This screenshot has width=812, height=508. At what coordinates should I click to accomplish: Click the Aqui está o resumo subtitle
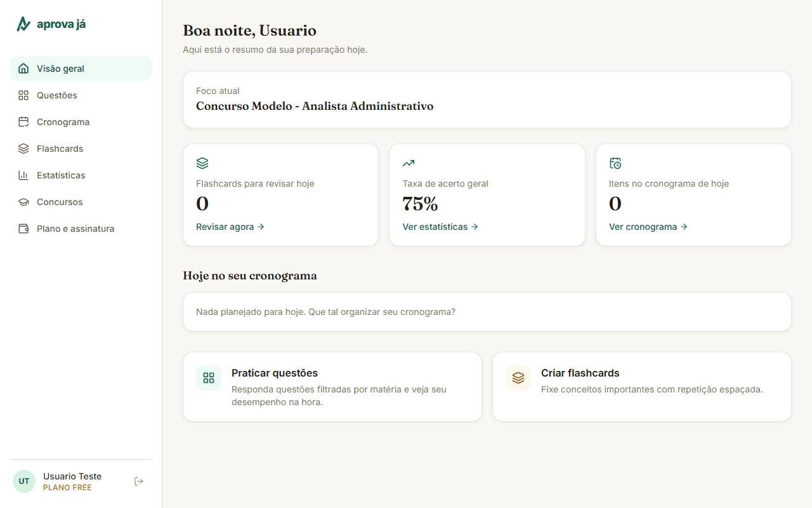pos(275,50)
